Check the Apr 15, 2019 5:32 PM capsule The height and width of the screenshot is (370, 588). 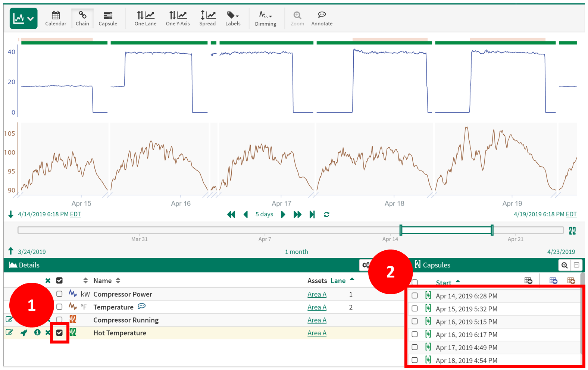tap(415, 309)
